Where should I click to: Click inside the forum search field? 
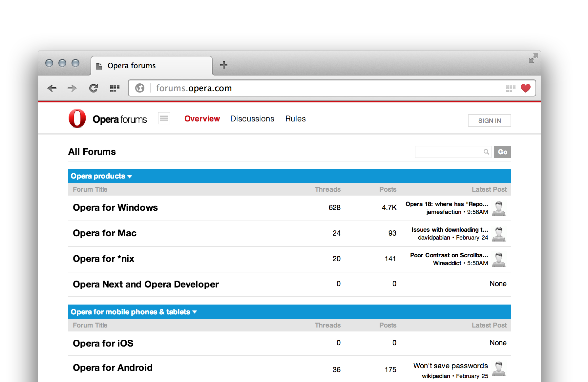tap(448, 152)
